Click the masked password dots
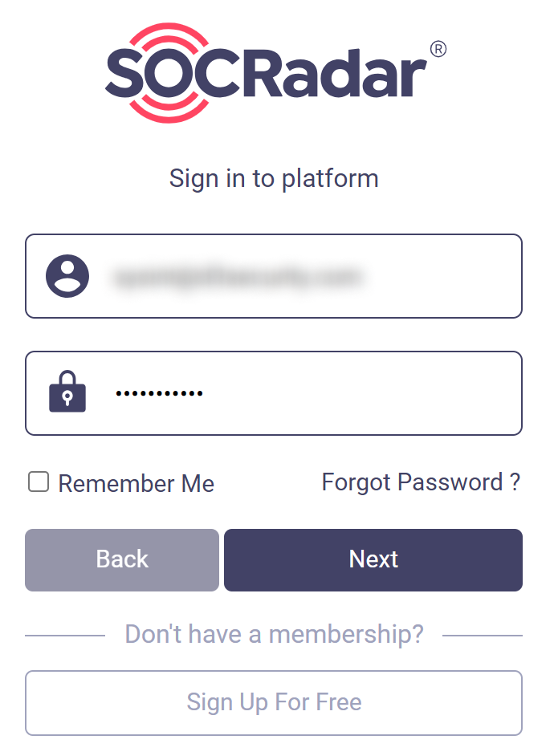The width and height of the screenshot is (554, 756). [x=159, y=394]
